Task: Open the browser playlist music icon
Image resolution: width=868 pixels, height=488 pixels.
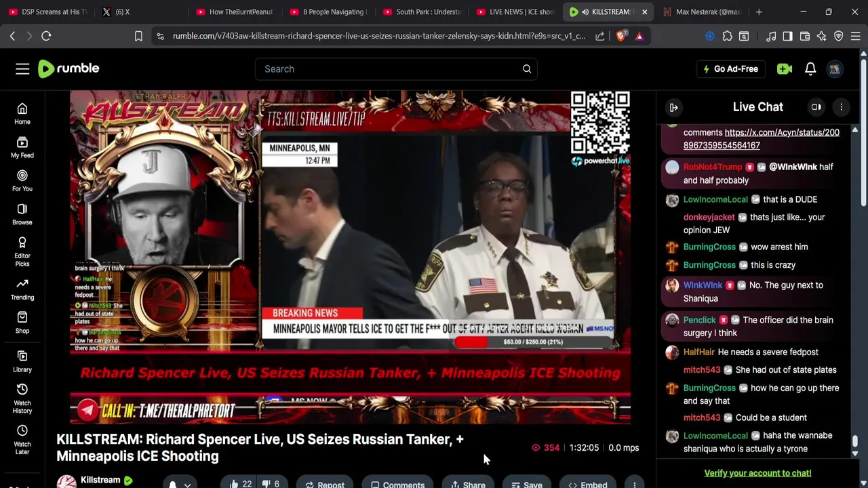Action: point(771,36)
